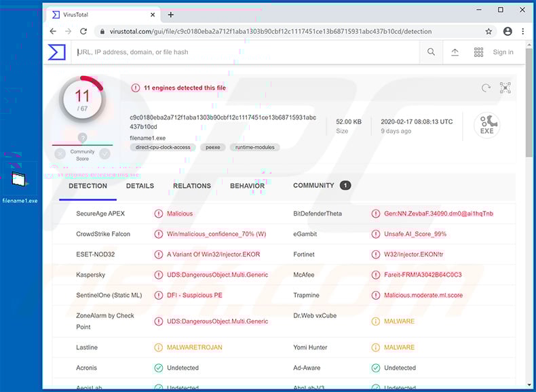
Task: Click the virustotal.com address bar URL
Action: [271, 31]
